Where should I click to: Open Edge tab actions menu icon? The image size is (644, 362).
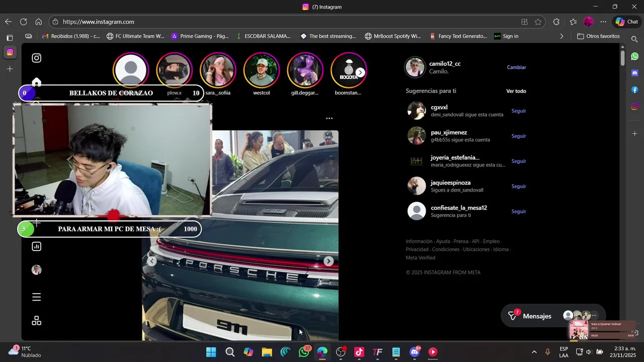10,38
